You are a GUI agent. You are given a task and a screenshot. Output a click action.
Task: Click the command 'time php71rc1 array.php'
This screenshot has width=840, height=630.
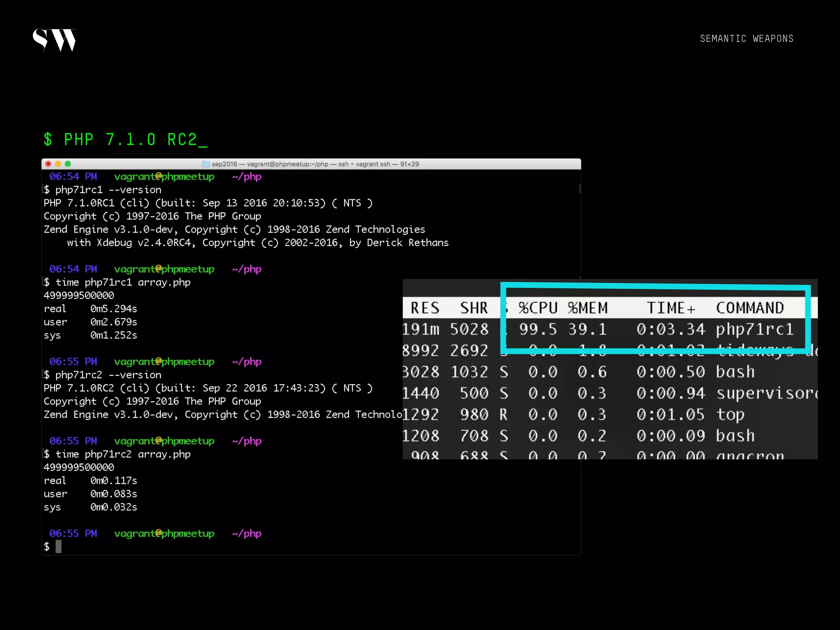(x=123, y=283)
